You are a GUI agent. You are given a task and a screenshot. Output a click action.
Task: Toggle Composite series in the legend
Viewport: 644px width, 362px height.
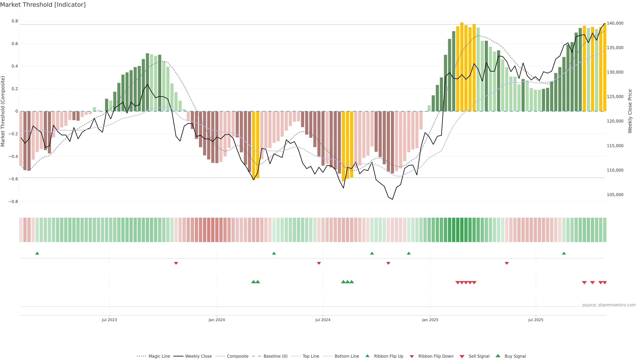(237, 356)
